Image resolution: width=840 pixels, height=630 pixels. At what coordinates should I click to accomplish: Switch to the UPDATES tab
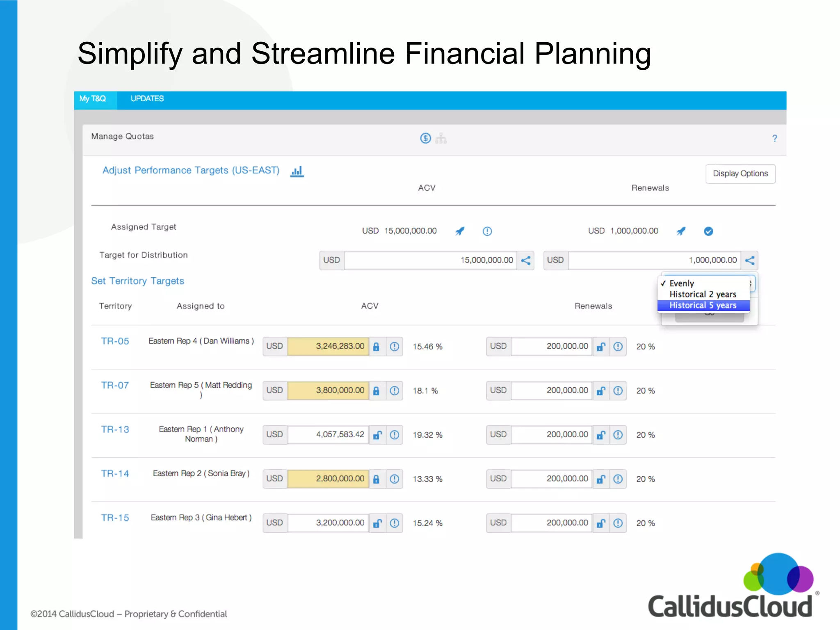point(147,99)
